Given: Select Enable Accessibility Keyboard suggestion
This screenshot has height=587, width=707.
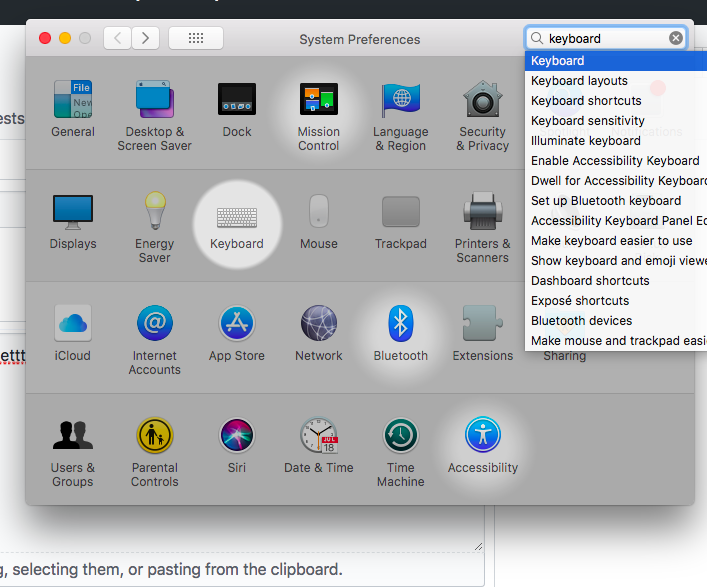Looking at the screenshot, I should [616, 161].
